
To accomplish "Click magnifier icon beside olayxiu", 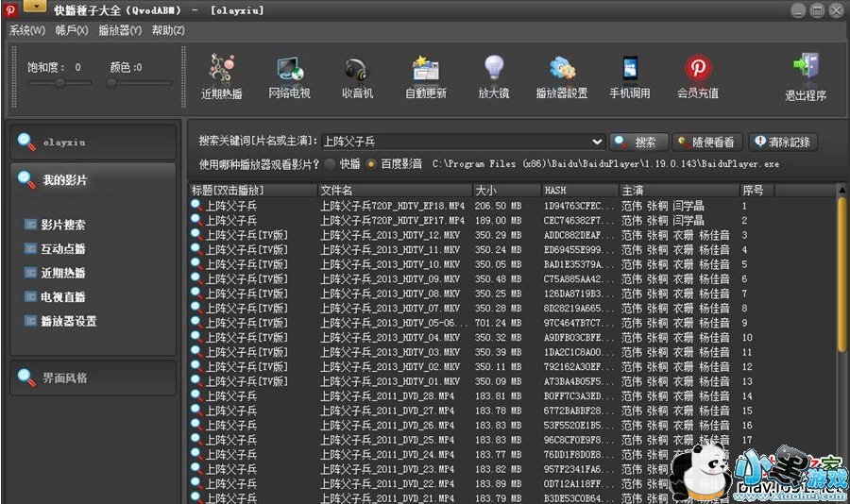I will (x=25, y=142).
